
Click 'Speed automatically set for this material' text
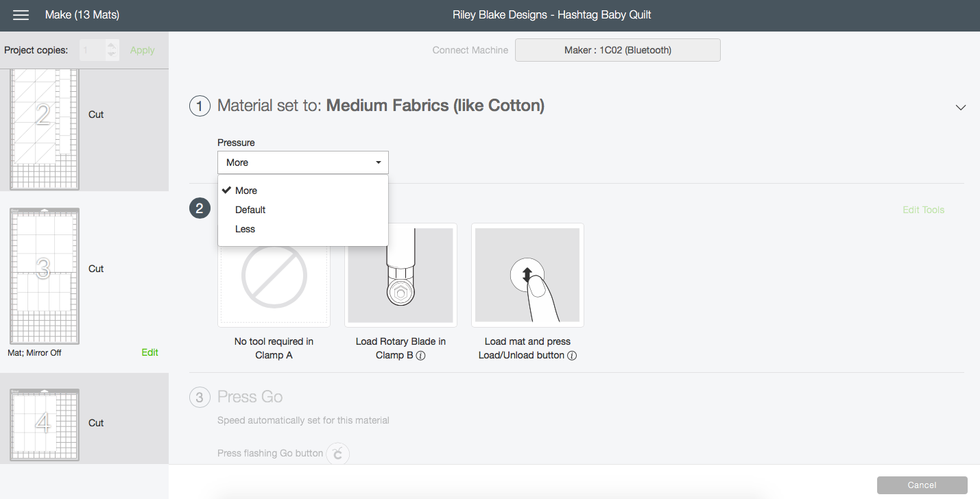(303, 420)
